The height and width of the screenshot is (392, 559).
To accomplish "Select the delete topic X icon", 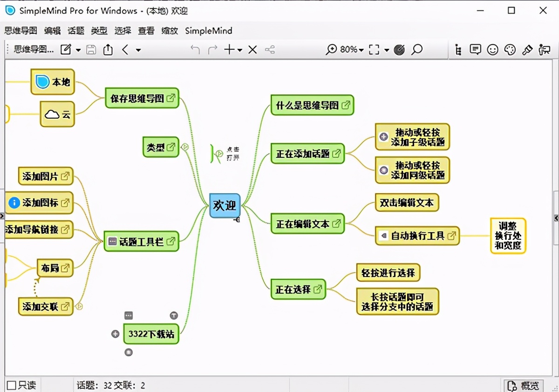I will (x=252, y=49).
